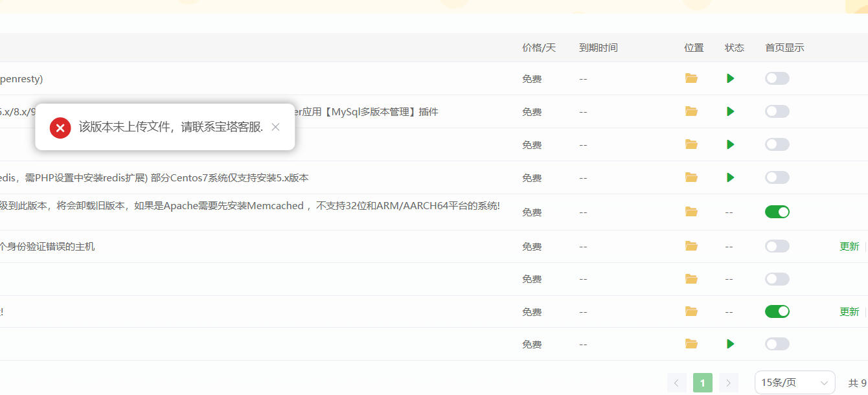The image size is (868, 395).
Task: Enable 首页显示 switch in 身份验证错误的主机 row
Action: click(x=777, y=246)
